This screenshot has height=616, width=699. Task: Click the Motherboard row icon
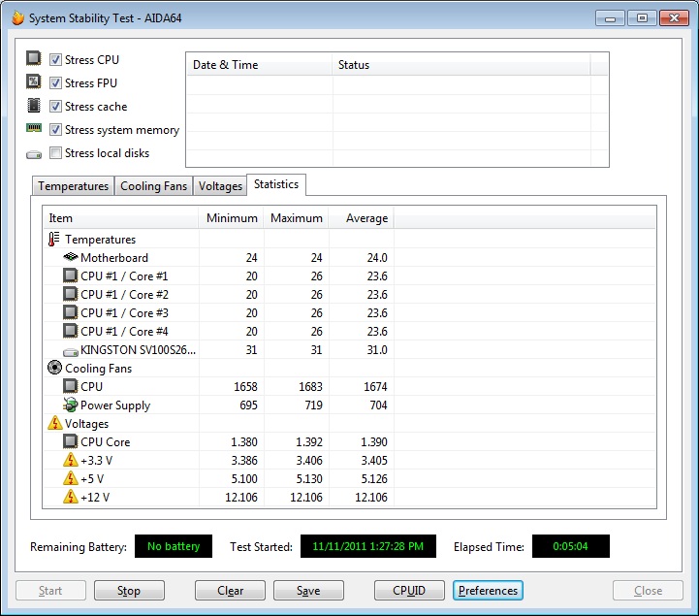click(71, 257)
